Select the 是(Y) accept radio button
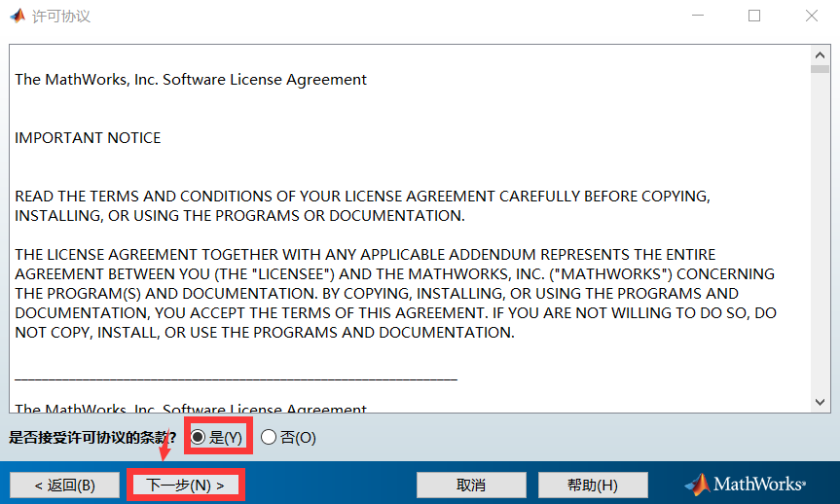840x504 pixels. point(199,438)
